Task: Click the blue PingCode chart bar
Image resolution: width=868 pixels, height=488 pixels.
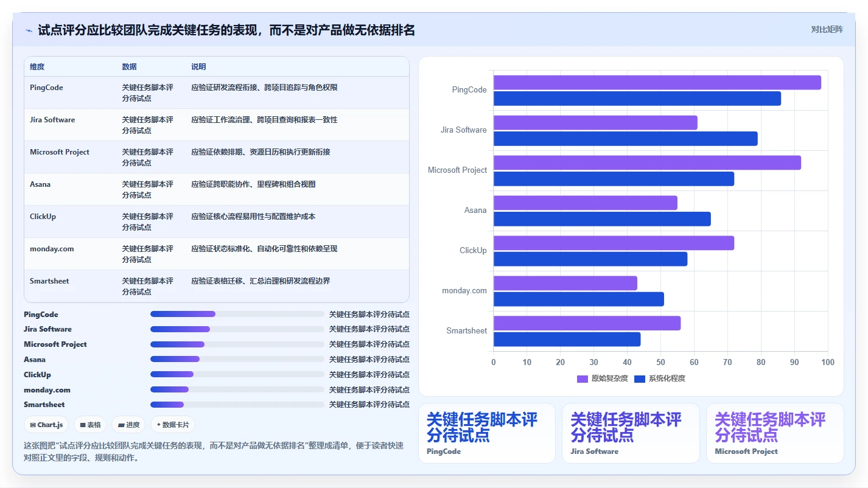Action: coord(637,99)
